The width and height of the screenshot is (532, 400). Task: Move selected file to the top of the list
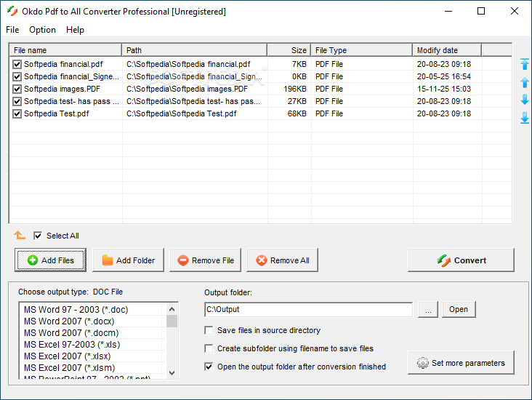[x=525, y=64]
